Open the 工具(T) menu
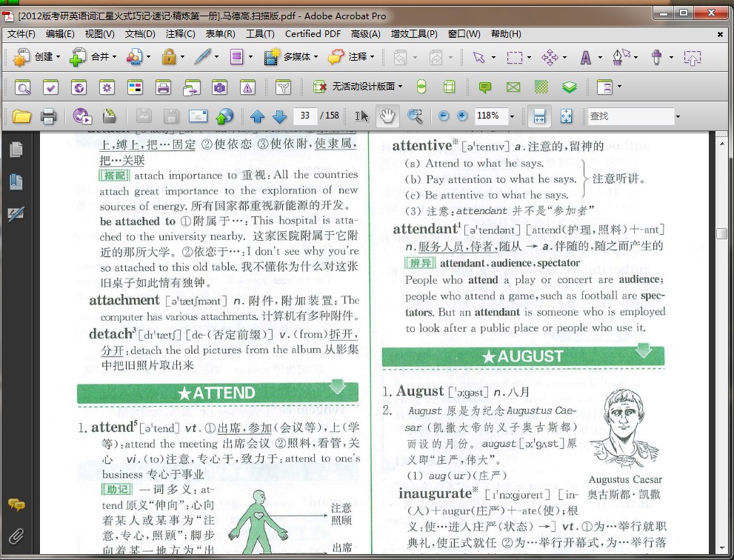The height and width of the screenshot is (560, 734). [x=260, y=34]
